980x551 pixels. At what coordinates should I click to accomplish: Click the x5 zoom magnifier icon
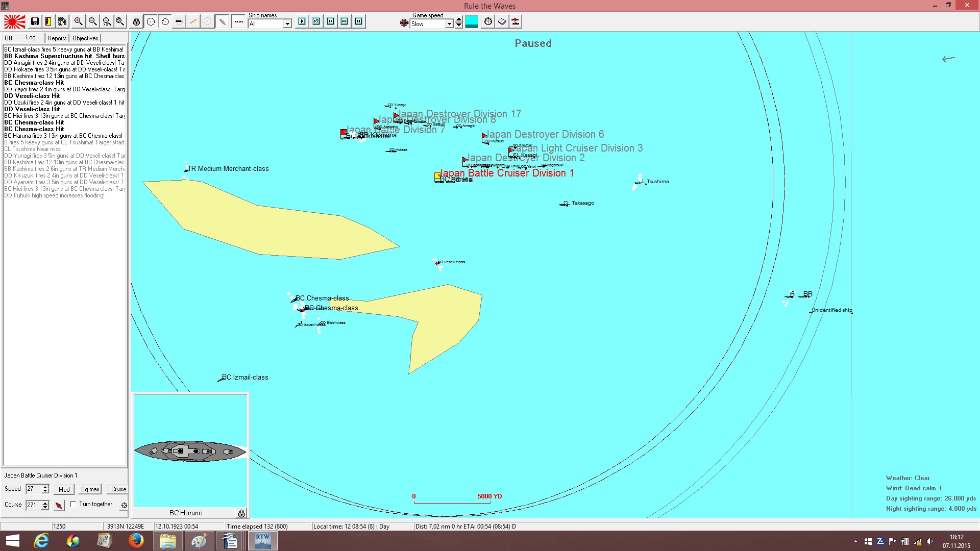[107, 21]
